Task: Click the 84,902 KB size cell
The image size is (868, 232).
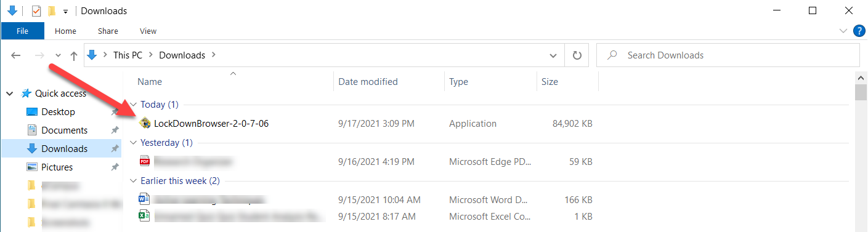Action: [573, 124]
